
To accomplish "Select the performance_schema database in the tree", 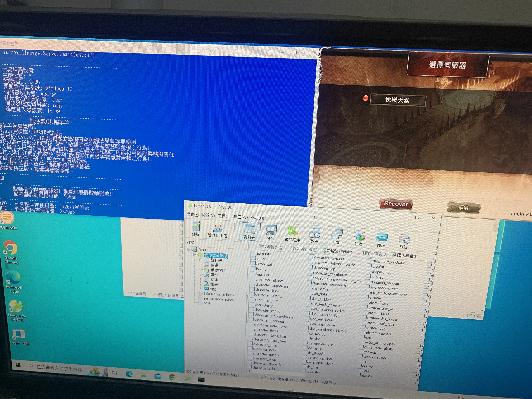I will 220,299.
